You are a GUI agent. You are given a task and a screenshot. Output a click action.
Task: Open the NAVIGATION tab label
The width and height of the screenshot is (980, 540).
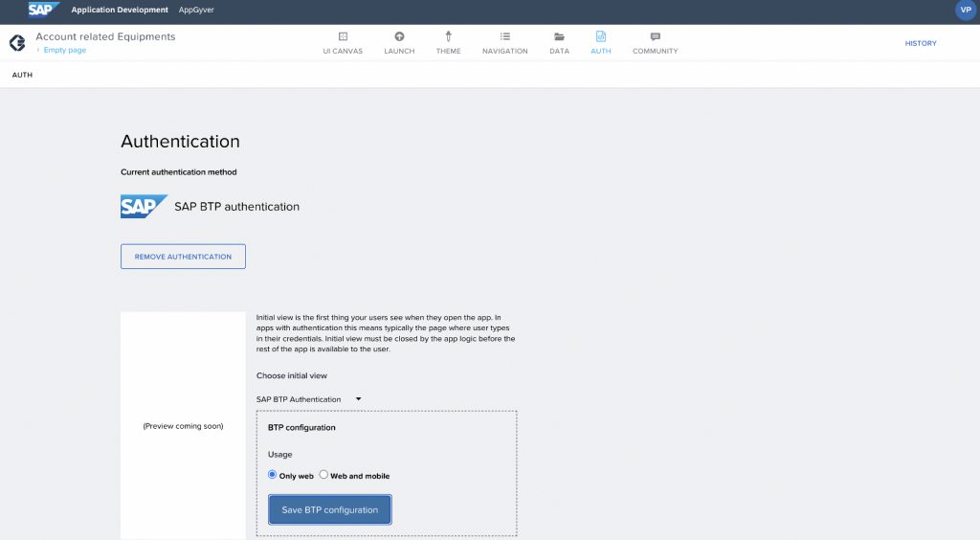(505, 52)
